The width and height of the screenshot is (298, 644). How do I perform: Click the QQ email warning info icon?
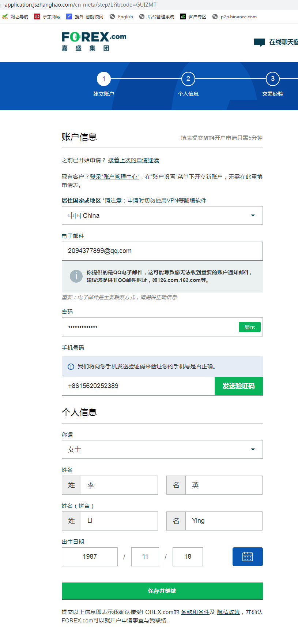76,276
